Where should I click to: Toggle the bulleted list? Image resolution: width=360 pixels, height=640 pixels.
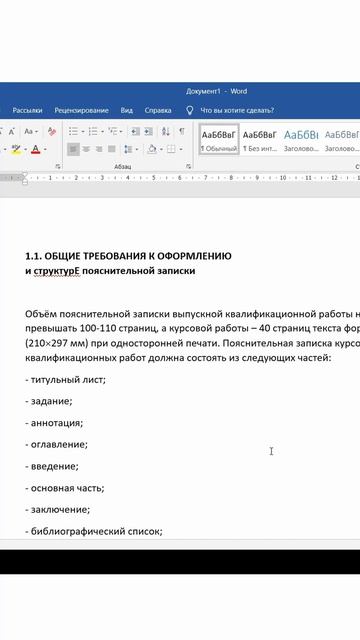click(73, 131)
